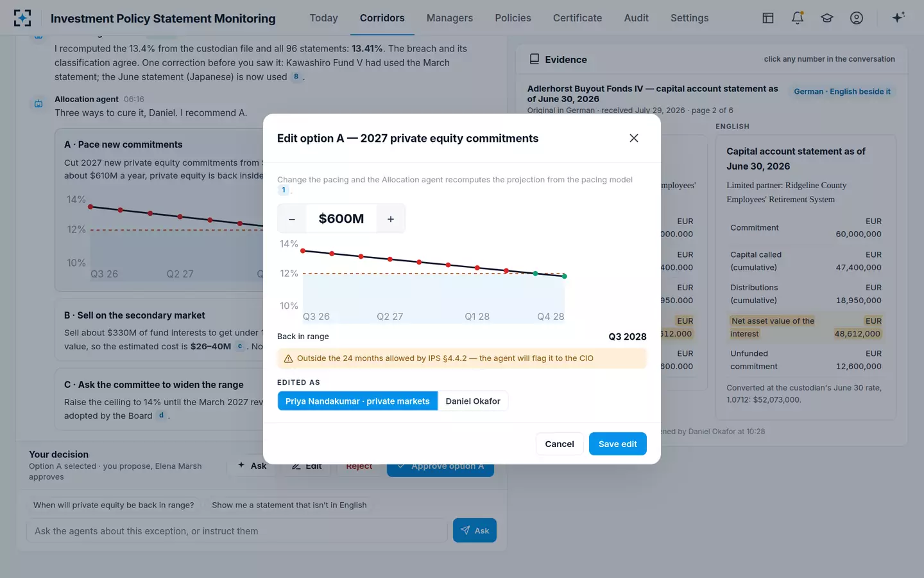
Task: Click the Allocation agent avatar icon
Action: tap(38, 103)
